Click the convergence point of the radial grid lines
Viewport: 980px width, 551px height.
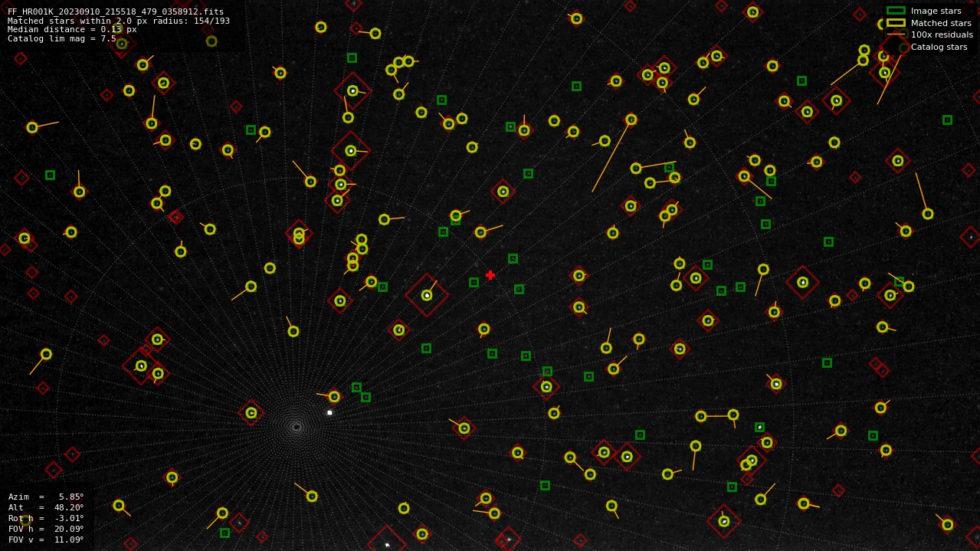[297, 427]
